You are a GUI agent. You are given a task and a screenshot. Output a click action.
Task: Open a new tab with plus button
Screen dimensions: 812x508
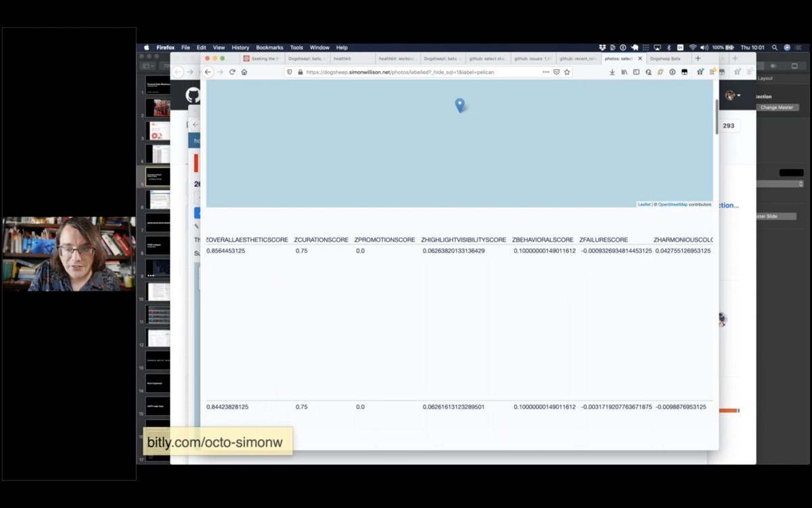698,59
